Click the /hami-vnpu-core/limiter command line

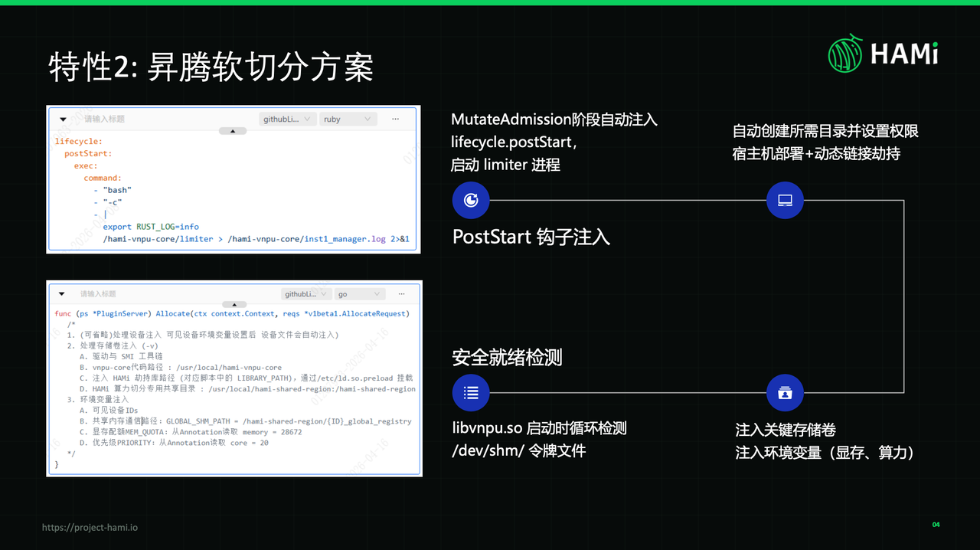click(x=256, y=239)
